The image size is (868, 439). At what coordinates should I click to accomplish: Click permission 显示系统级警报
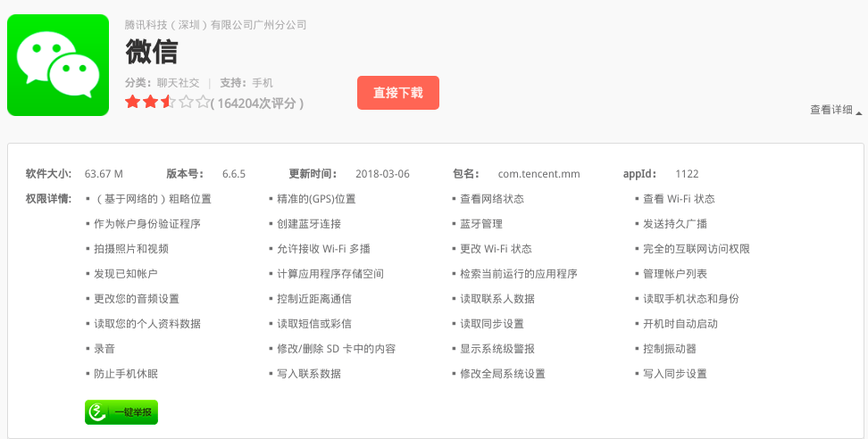tap(497, 349)
